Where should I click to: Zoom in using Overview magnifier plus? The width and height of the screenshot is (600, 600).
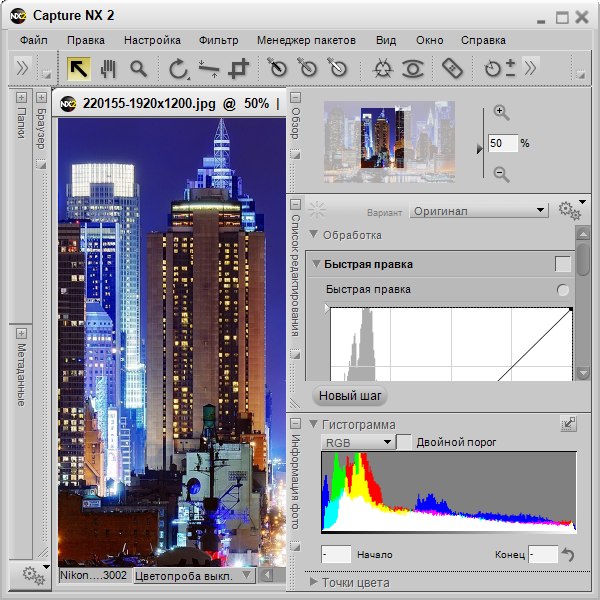[501, 112]
